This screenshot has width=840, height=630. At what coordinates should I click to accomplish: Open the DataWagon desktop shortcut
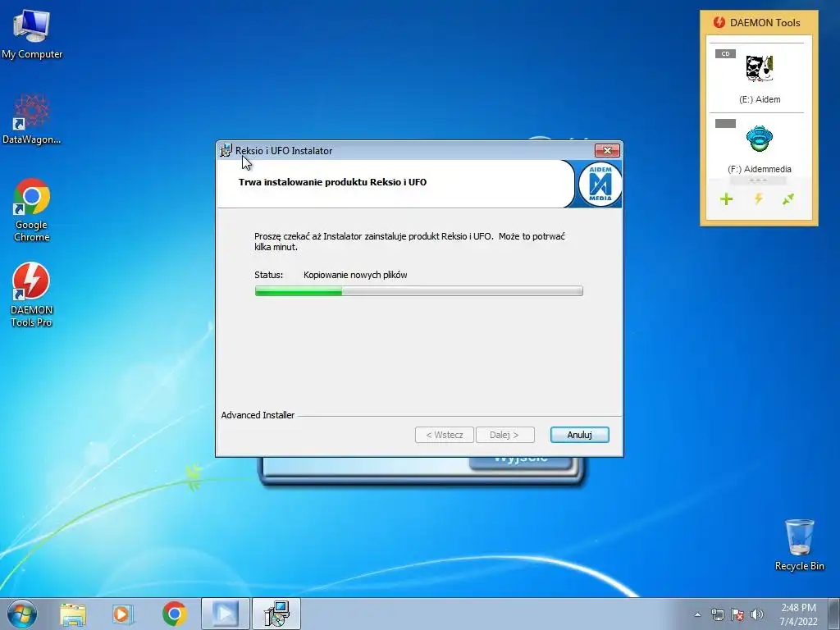pyautogui.click(x=32, y=120)
